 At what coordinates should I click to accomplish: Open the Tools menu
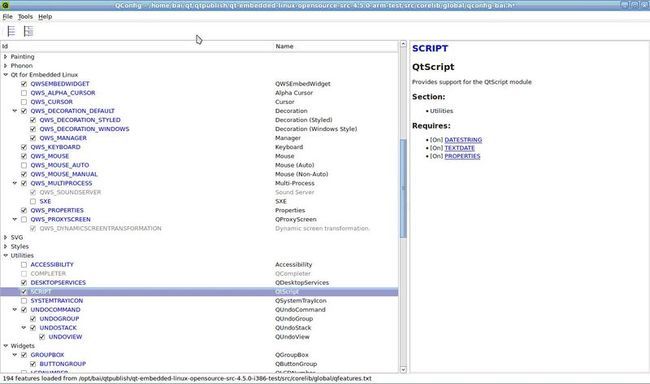[25, 17]
